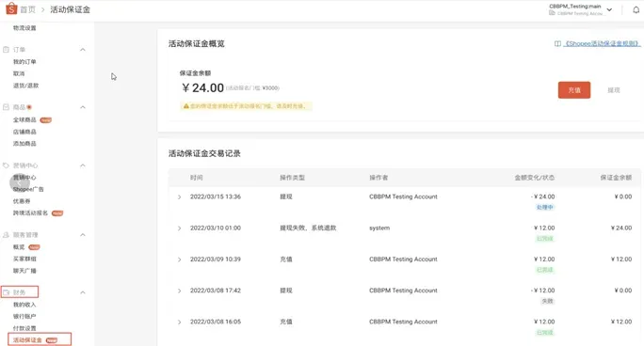Click the 营销中心 tag icon in sidebar
Viewport: 644px width, 346px height.
[7, 165]
